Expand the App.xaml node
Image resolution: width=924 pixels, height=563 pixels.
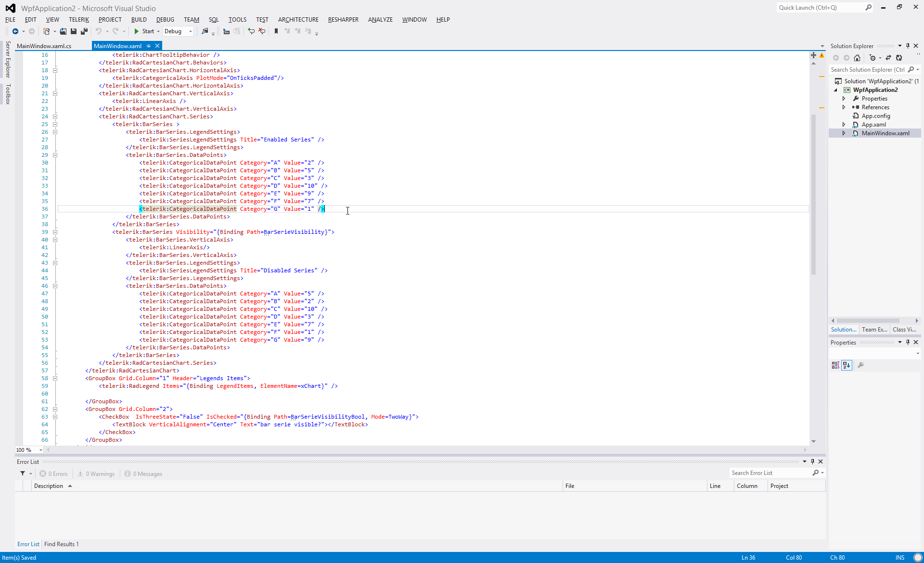[844, 125]
